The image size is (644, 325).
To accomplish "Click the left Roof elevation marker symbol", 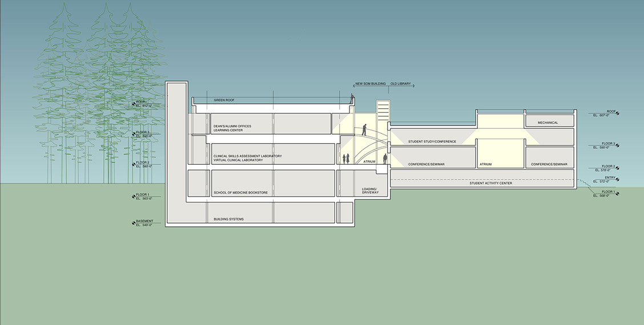I will [x=135, y=104].
